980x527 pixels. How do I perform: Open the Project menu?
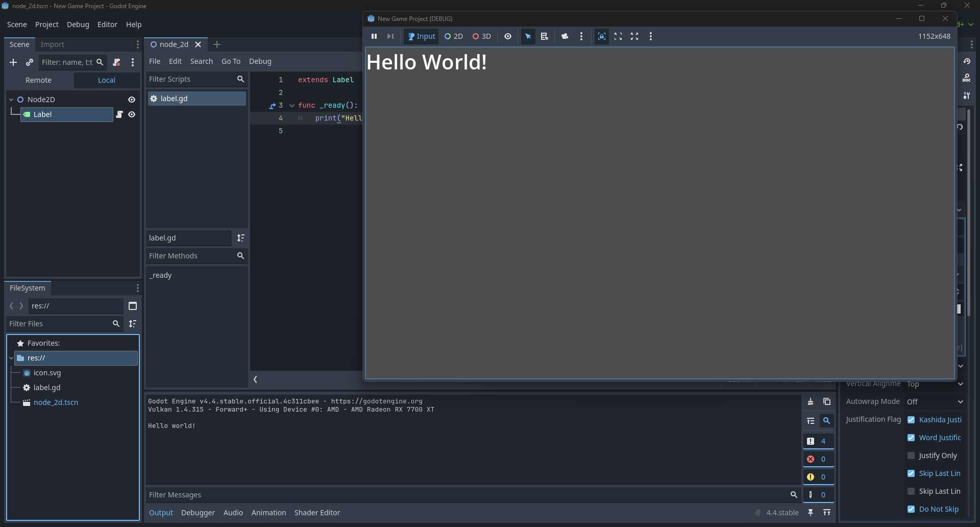tap(46, 25)
